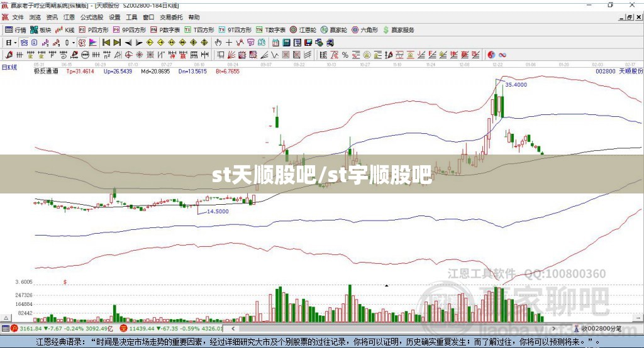This screenshot has height=348, width=644.
Task: Open the 板块 sector view
Action: click(x=41, y=30)
